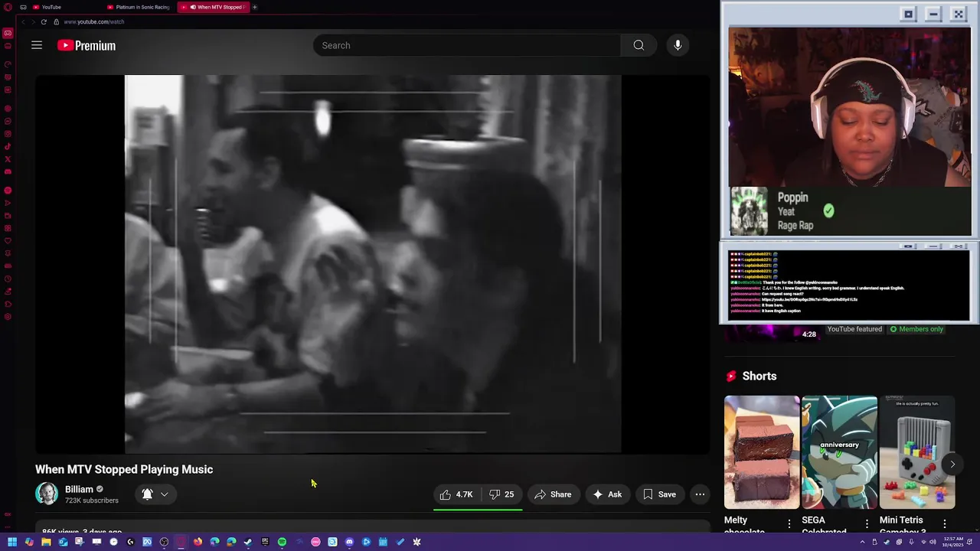Viewport: 980px width, 551px height.
Task: Show next Shorts with the right arrow
Action: tap(952, 464)
